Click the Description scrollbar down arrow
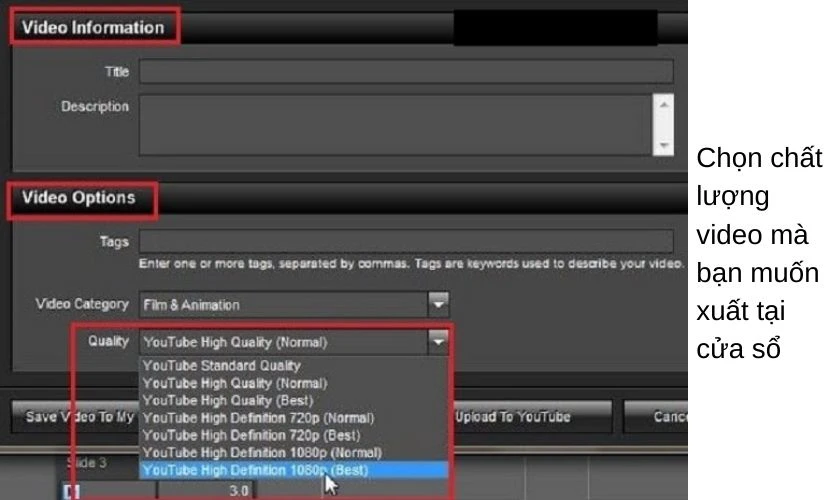Screen dimensions: 840x500 [x=663, y=145]
